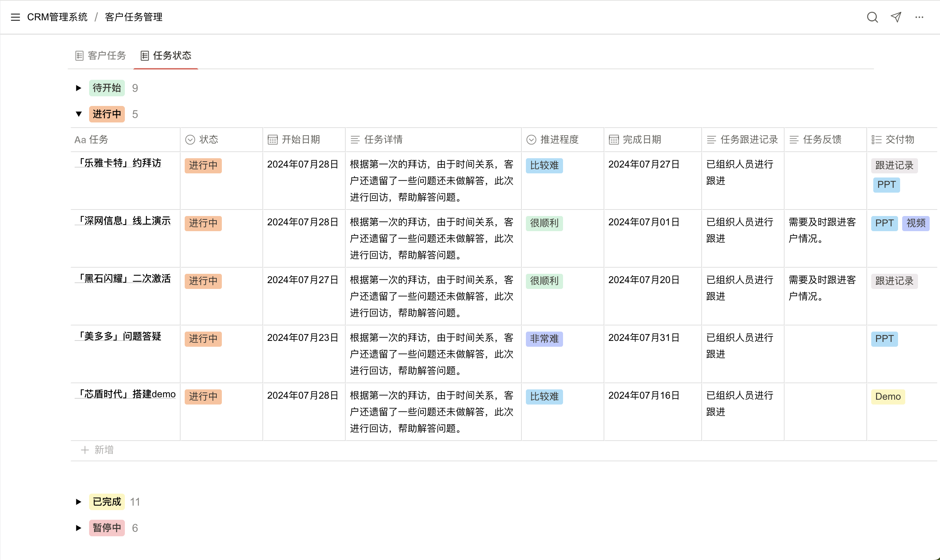
Task: Click the 暂停中 group label
Action: [x=107, y=528]
